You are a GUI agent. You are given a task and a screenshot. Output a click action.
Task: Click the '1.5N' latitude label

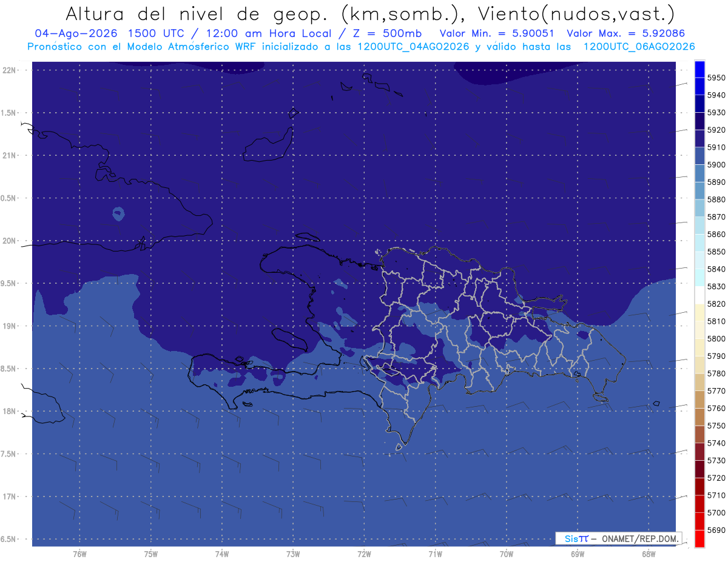(x=9, y=113)
